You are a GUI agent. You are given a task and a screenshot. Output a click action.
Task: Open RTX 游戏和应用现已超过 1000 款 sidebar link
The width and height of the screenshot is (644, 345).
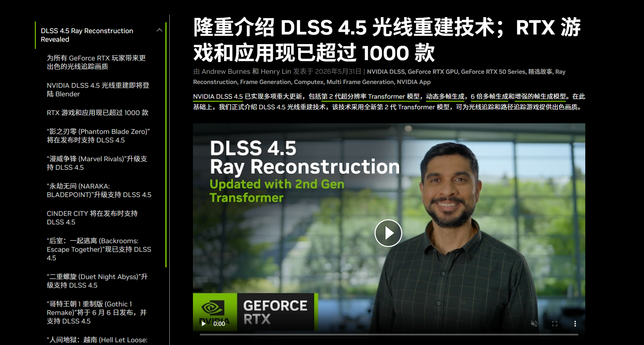tap(98, 113)
